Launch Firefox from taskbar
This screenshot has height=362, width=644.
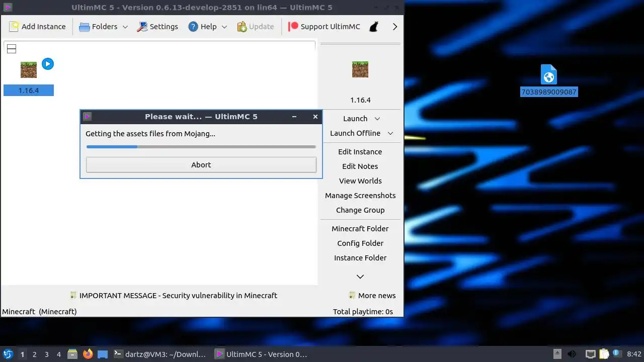(88, 354)
